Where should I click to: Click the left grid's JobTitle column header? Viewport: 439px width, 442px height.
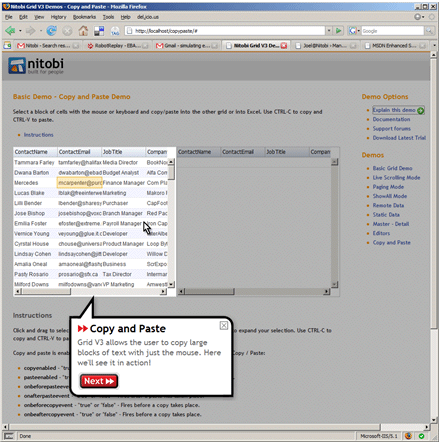[123, 152]
